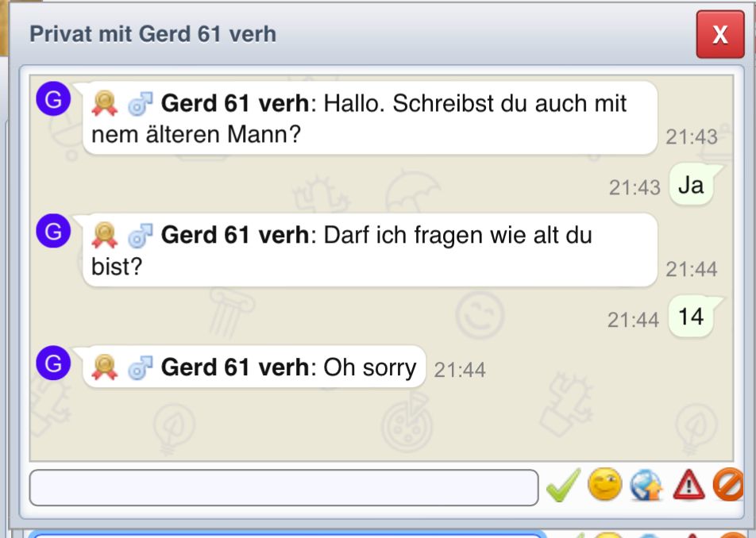This screenshot has width=756, height=538.
Task: Click the medal badge in "Oh sorry" message
Action: pyautogui.click(x=105, y=367)
